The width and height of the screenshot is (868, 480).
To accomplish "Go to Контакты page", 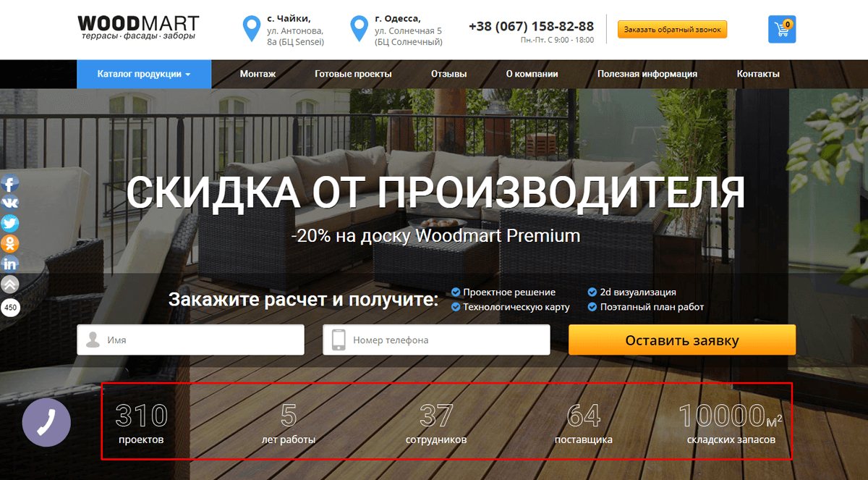I will 758,74.
